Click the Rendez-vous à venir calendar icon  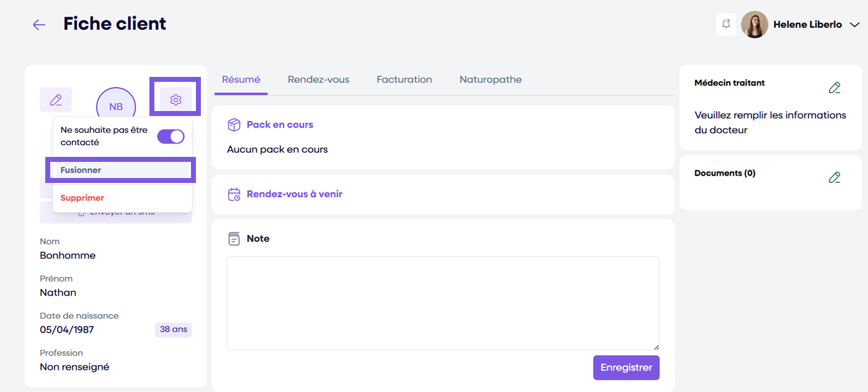coord(234,194)
